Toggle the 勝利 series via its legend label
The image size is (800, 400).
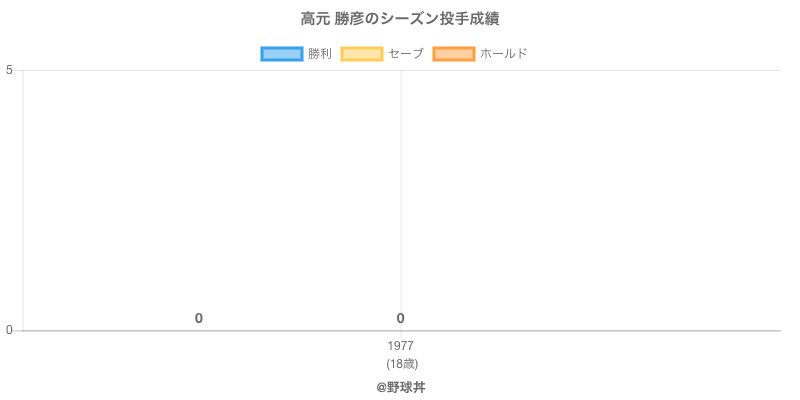click(x=320, y=54)
